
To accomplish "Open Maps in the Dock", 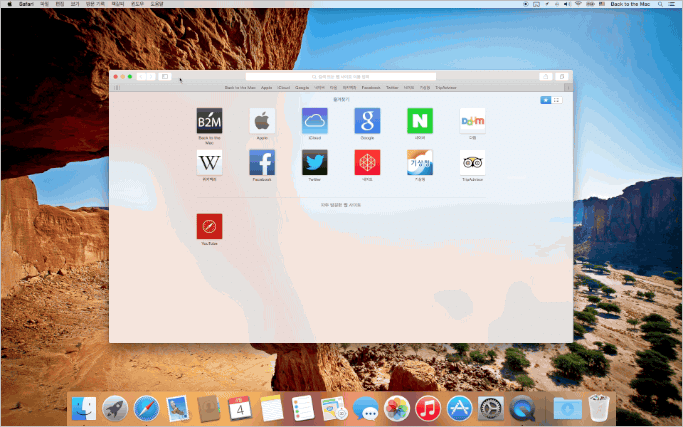I will click(334, 408).
